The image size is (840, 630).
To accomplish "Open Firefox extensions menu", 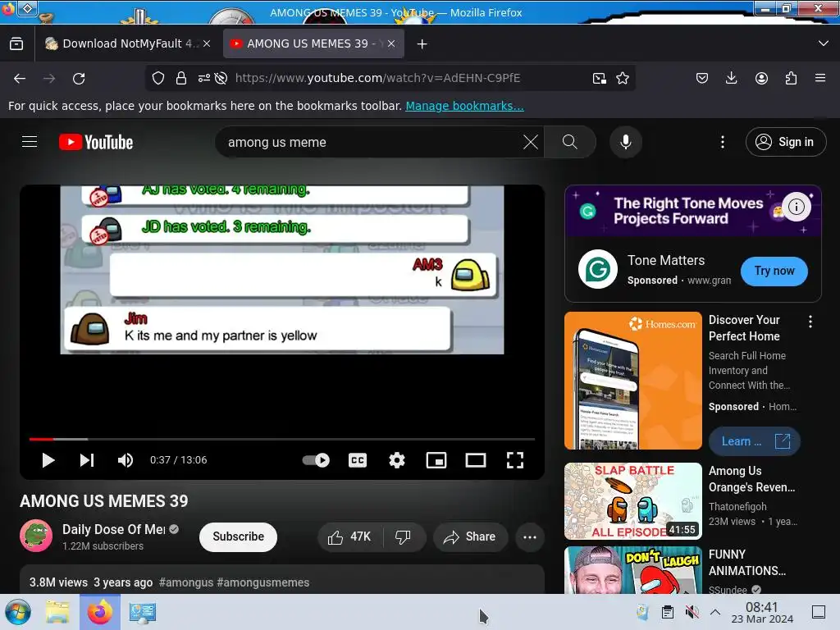I will 791,78.
